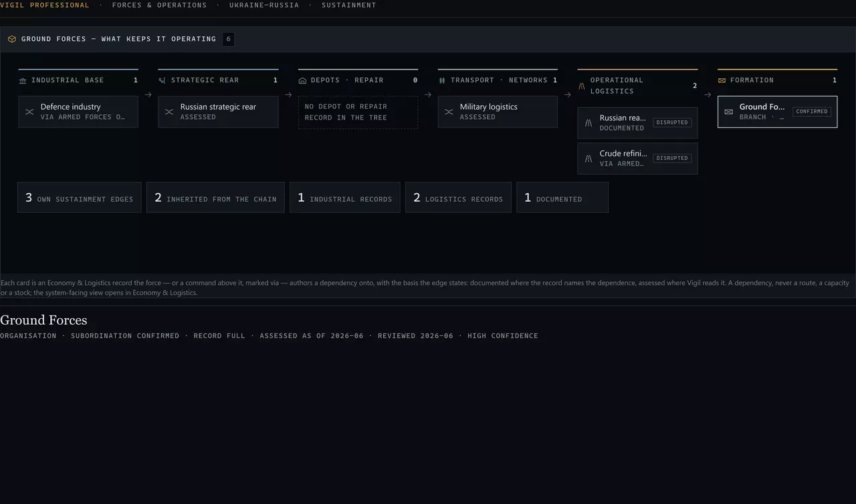This screenshot has height=504, width=856.
Task: Open the Military logistics record title
Action: coord(488,107)
